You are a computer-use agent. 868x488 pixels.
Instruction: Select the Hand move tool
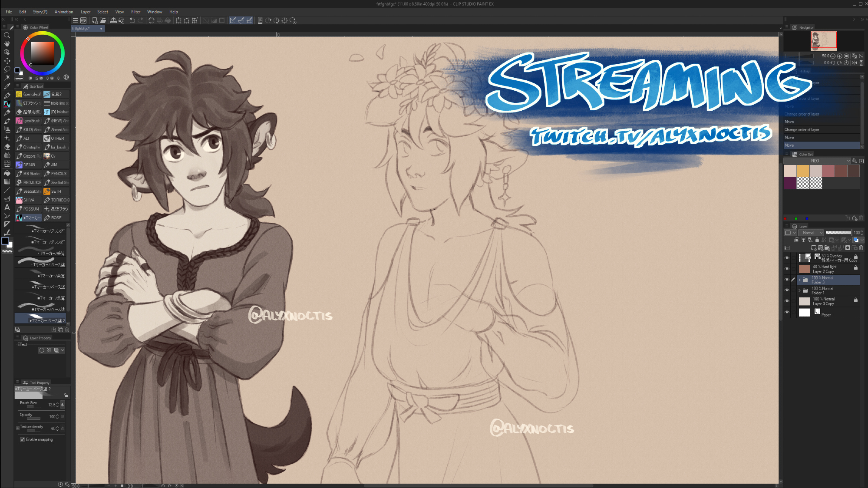[7, 44]
